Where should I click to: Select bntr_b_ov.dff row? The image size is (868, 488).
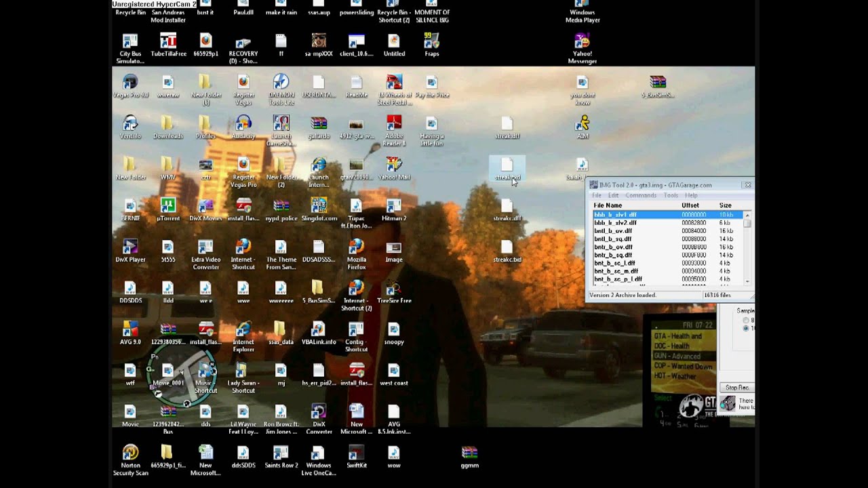click(667, 247)
